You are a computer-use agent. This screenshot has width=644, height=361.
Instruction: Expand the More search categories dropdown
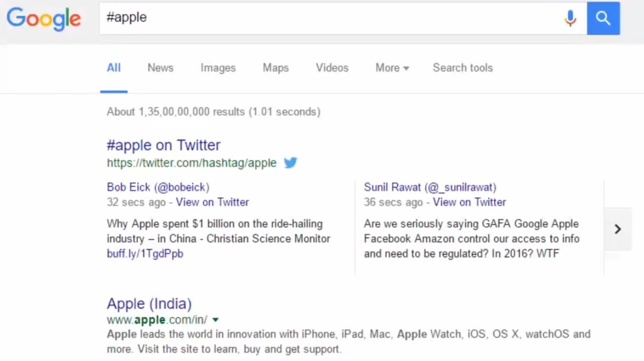coord(392,68)
